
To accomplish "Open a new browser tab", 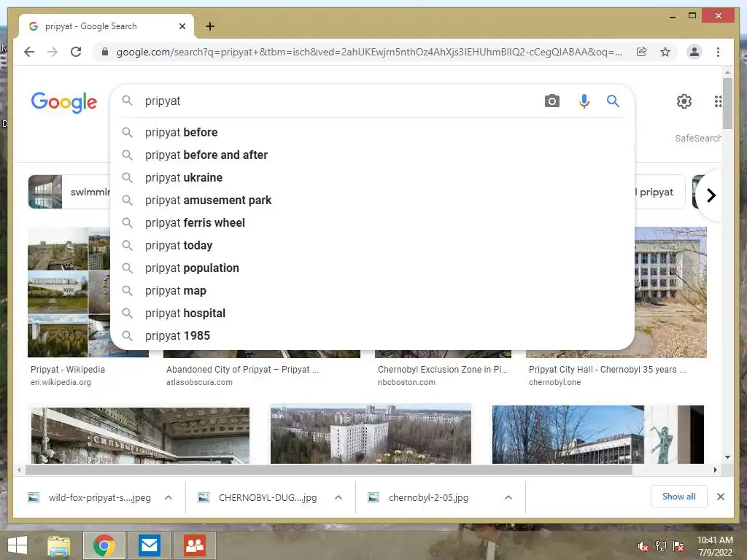I will point(210,26).
